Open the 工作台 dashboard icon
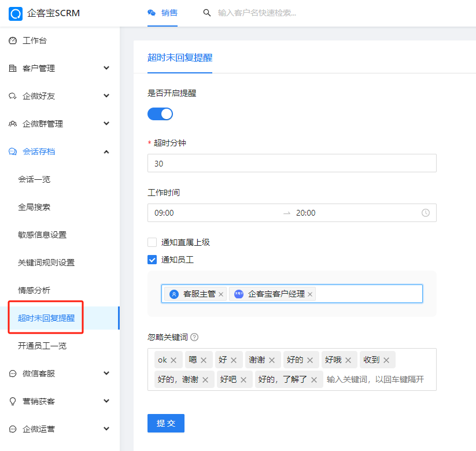Image resolution: width=476 pixels, height=451 pixels. pyautogui.click(x=13, y=40)
